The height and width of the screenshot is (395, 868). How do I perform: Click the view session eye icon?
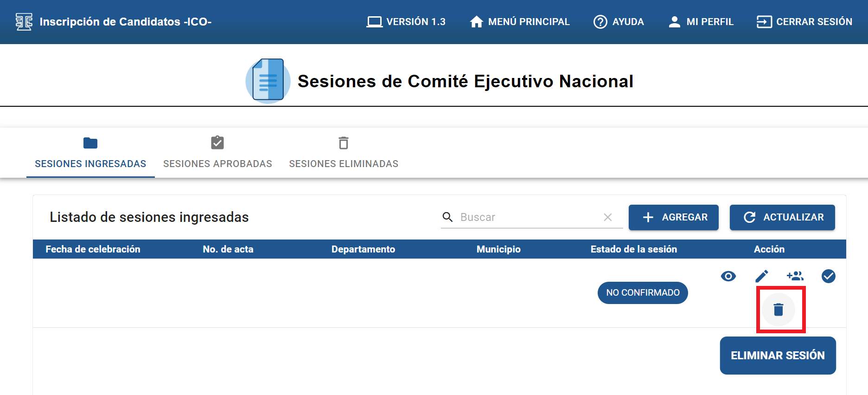click(x=728, y=277)
